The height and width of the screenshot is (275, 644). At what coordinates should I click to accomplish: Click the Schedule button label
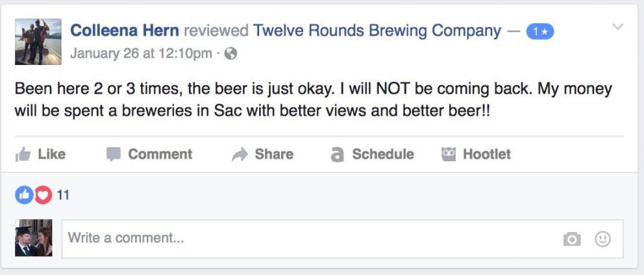[x=383, y=154]
